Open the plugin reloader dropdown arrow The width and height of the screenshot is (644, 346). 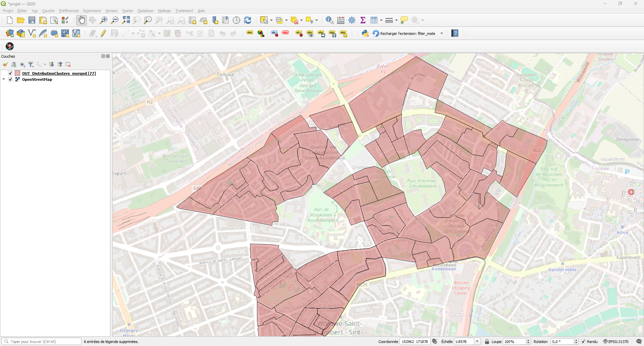pos(442,33)
